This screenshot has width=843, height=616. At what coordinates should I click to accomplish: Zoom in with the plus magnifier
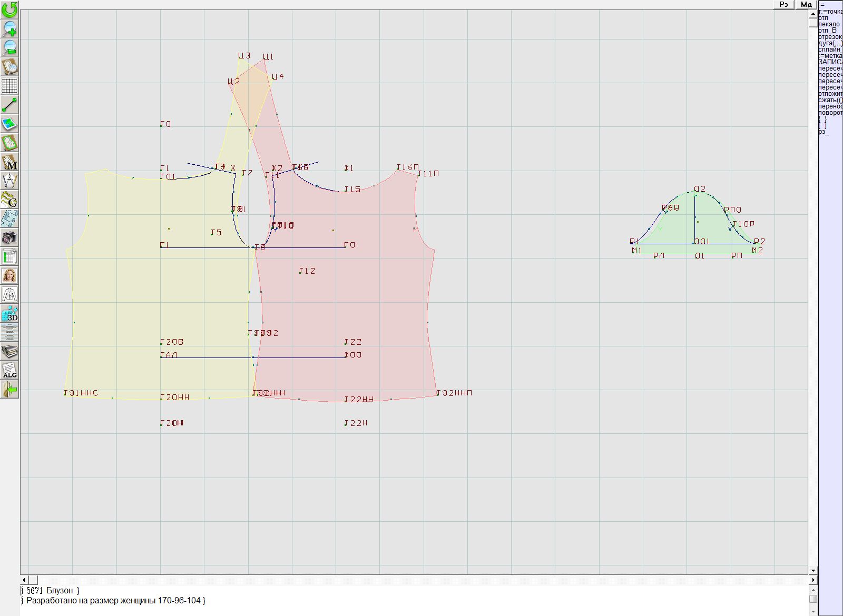pyautogui.click(x=9, y=28)
